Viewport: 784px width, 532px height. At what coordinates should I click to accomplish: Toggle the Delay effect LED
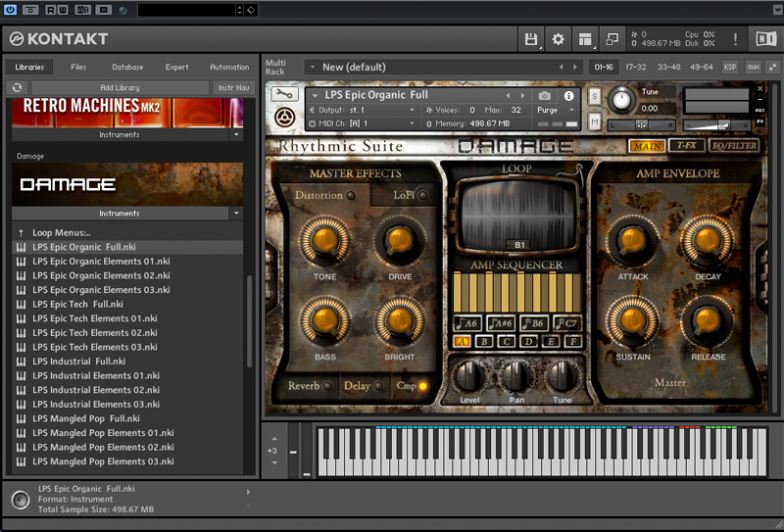[378, 386]
